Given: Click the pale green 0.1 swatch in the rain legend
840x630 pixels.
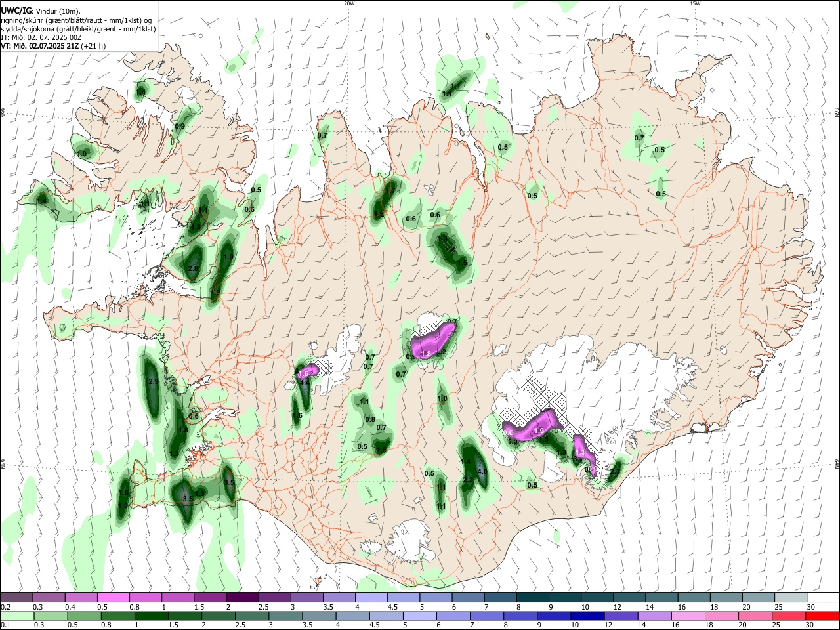Looking at the screenshot, I should tap(16, 616).
